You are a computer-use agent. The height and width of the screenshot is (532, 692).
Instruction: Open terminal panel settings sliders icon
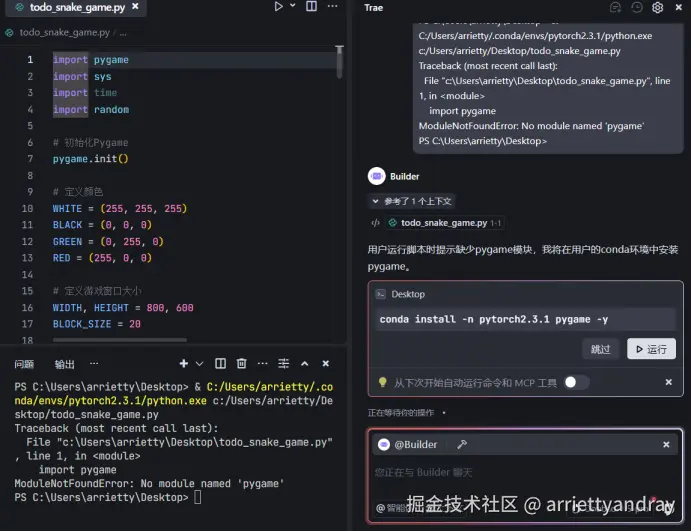[284, 363]
